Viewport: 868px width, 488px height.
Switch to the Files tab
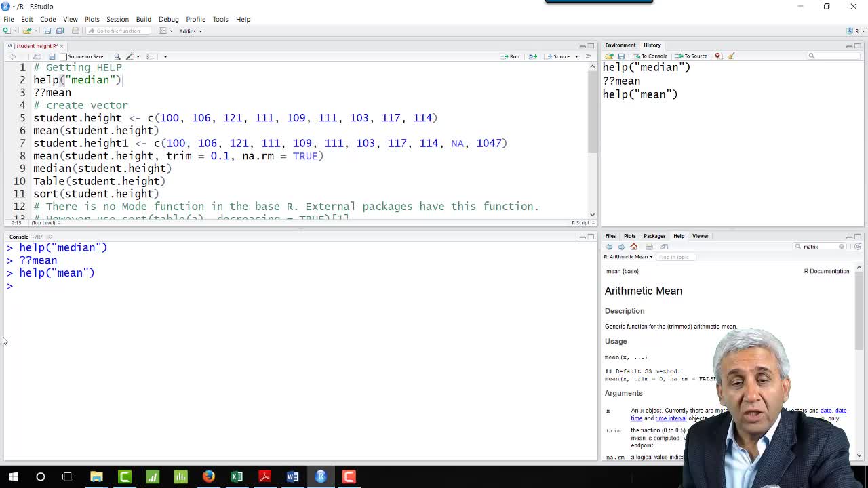pyautogui.click(x=610, y=236)
